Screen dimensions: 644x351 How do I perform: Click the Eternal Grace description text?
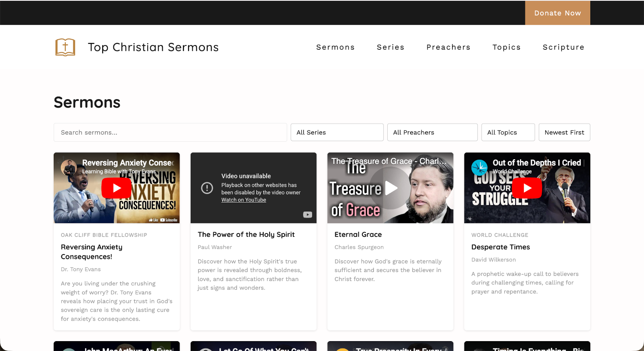(x=388, y=270)
